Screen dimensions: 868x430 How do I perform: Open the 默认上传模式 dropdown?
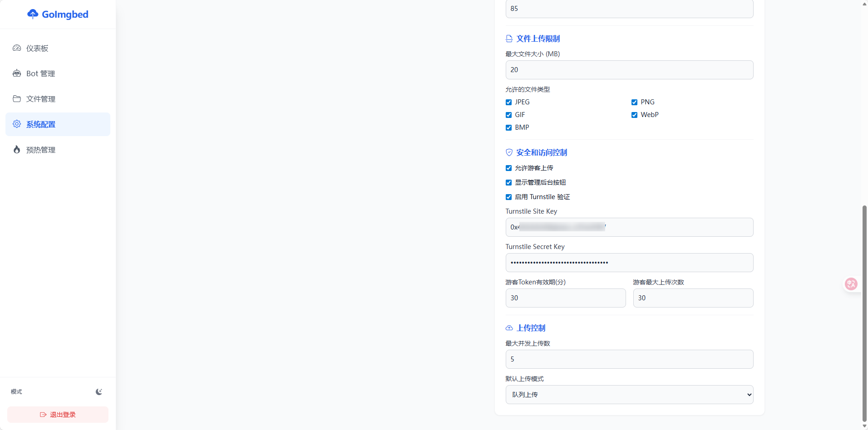(629, 395)
